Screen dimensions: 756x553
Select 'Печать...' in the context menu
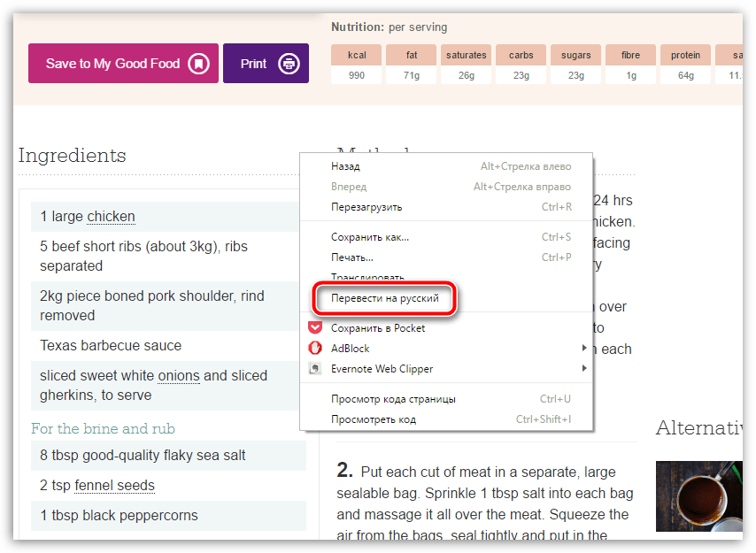coord(352,257)
